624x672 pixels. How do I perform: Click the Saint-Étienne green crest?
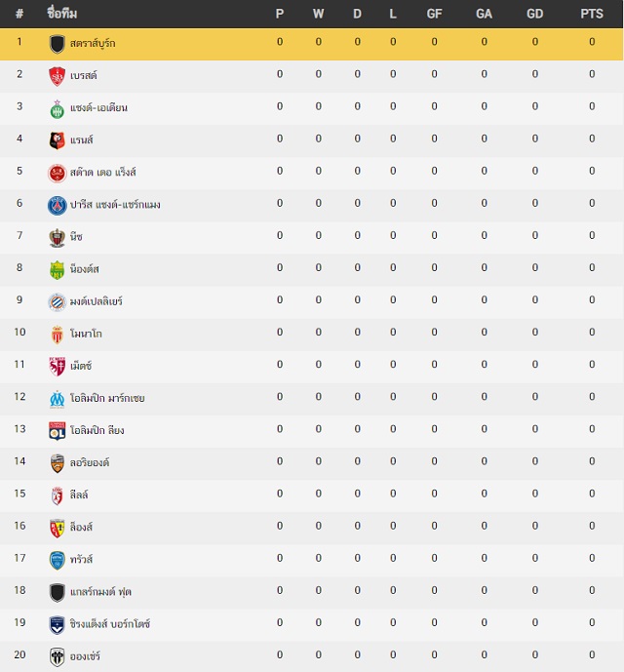[x=57, y=109]
